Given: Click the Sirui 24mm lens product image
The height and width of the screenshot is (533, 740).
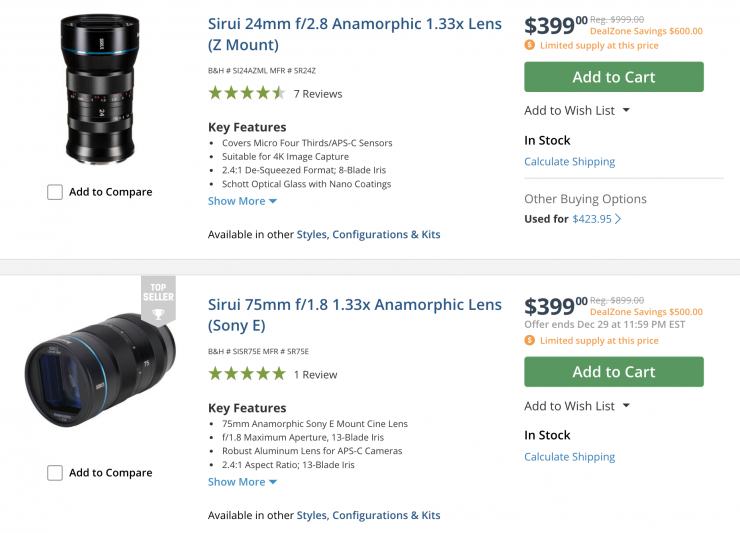Looking at the screenshot, I should pyautogui.click(x=99, y=88).
